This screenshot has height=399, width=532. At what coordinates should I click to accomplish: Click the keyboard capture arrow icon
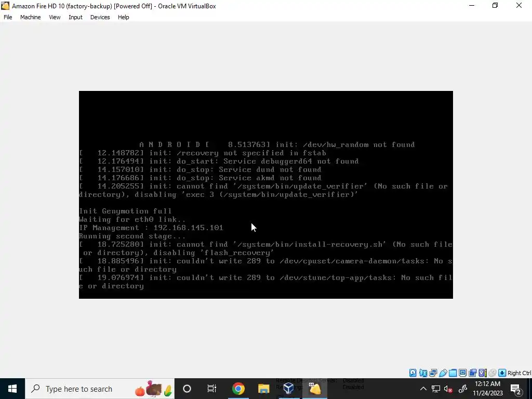502,373
